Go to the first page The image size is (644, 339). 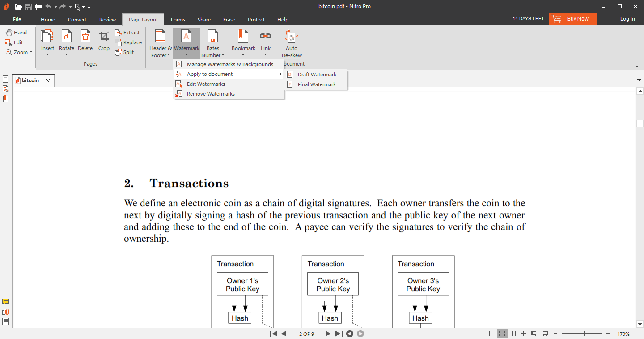point(274,334)
